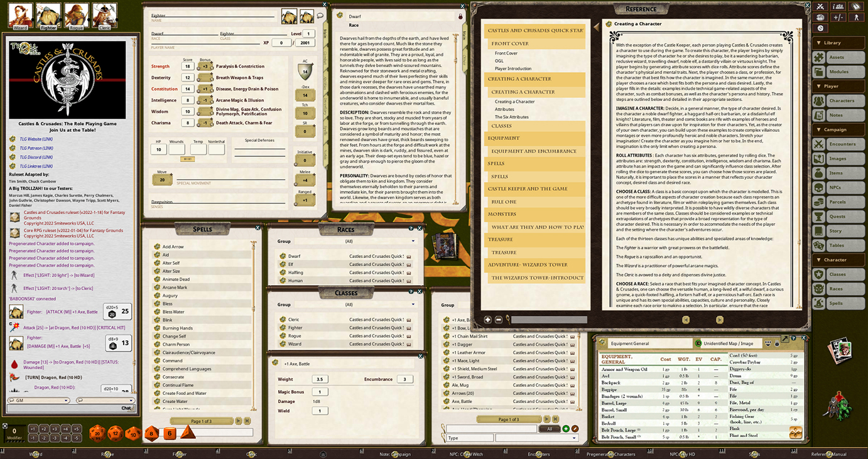Viewport: 868px width, 459px height.
Task: Open the Creating a Character chapter
Action: point(535,79)
